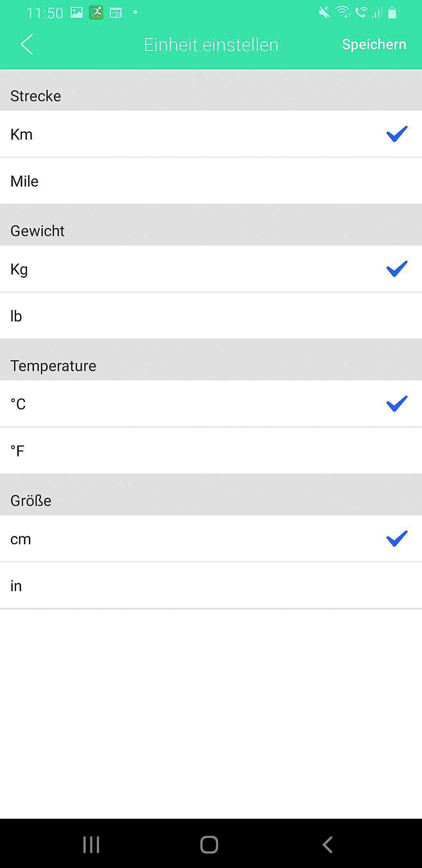
Task: Open Android recent apps button
Action: (91, 845)
